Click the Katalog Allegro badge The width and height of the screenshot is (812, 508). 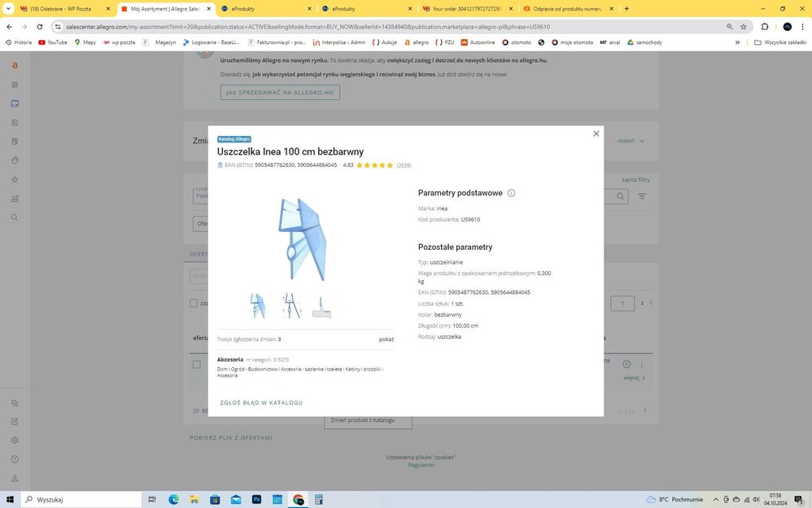click(234, 139)
